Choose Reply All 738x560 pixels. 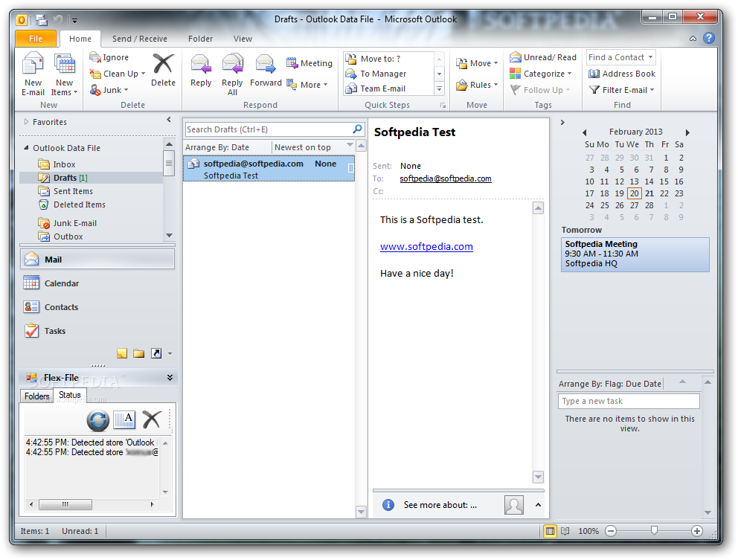[232, 74]
